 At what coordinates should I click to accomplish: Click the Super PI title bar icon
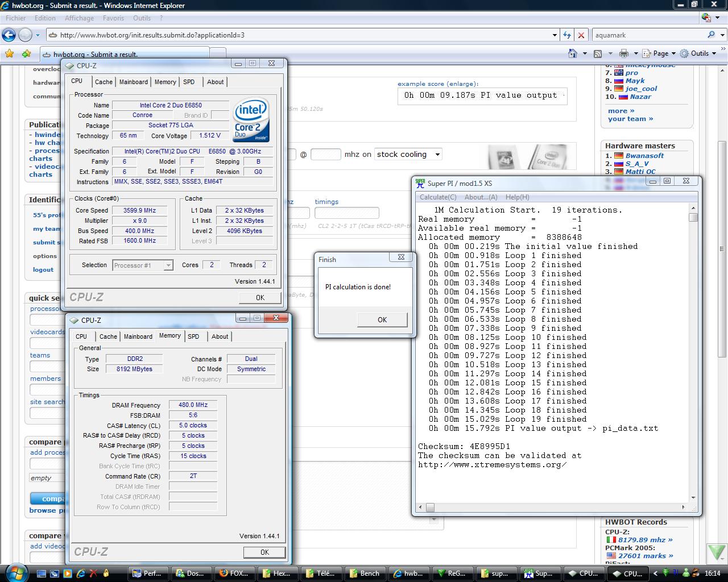coord(420,183)
